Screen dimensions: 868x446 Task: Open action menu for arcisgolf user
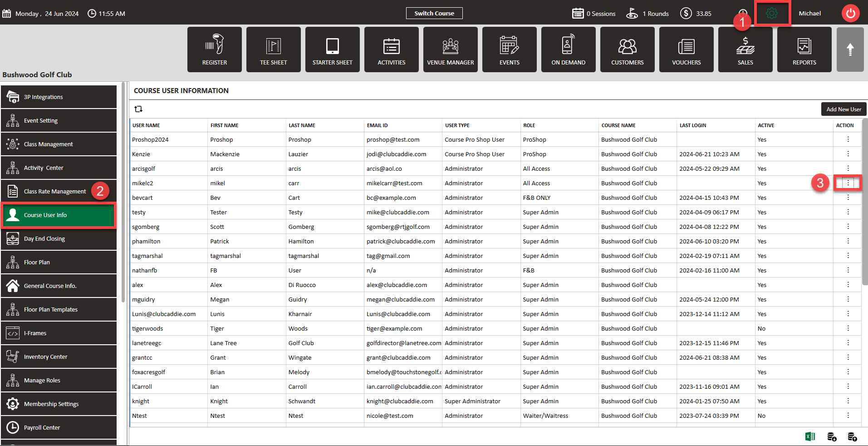tap(848, 168)
